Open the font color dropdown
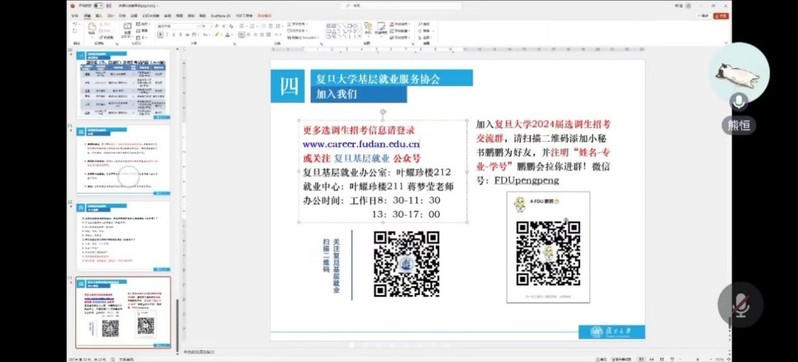 coord(232,34)
